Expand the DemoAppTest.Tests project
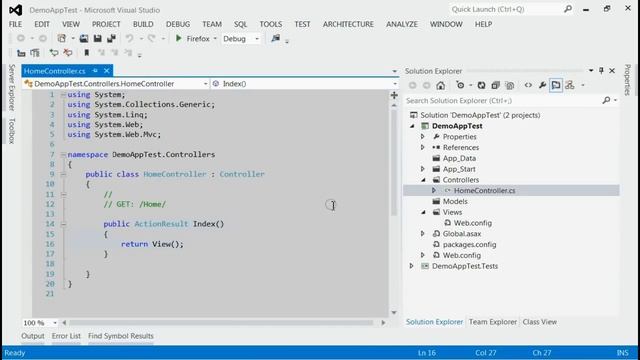640x360 pixels. (412, 266)
